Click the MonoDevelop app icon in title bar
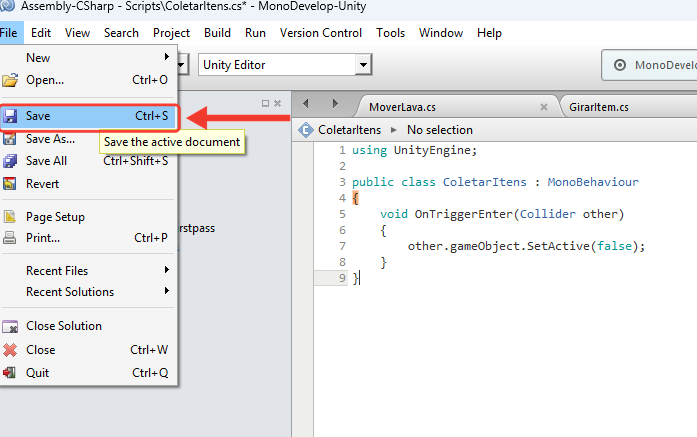 point(7,6)
